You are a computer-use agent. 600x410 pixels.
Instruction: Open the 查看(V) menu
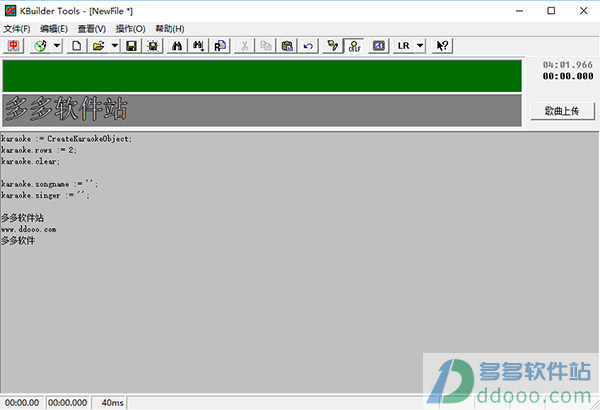click(92, 29)
